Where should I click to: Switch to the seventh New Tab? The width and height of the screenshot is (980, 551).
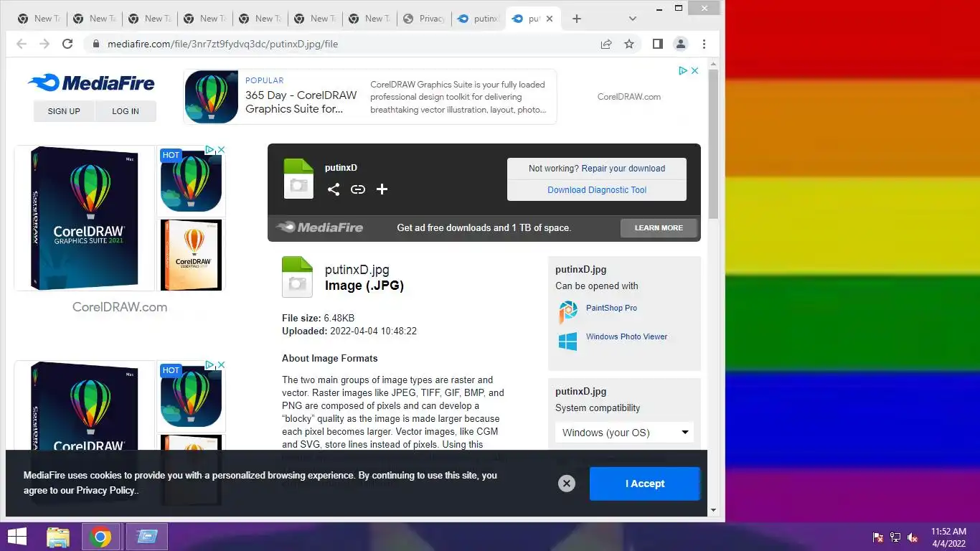[x=370, y=19]
